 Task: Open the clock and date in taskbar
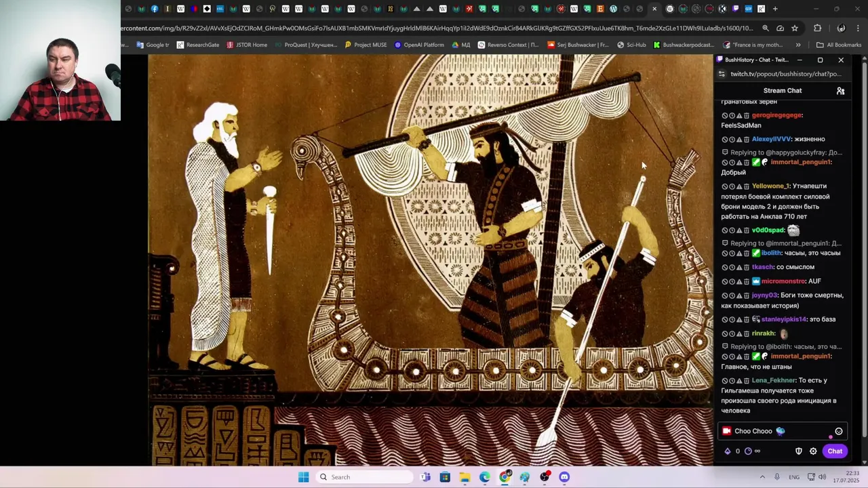(x=846, y=477)
